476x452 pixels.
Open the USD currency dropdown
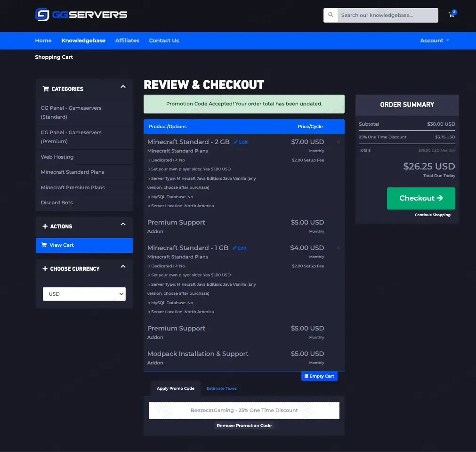click(84, 294)
